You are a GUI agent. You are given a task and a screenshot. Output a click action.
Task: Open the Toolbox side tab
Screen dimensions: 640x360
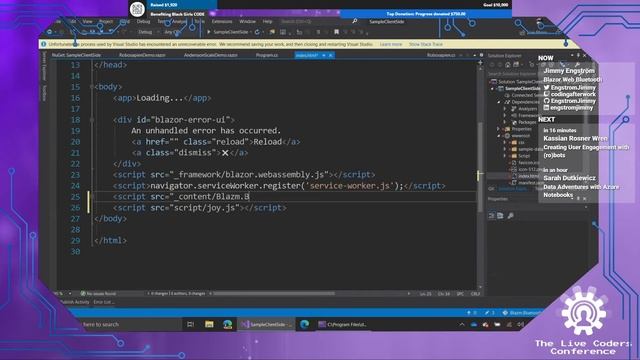pos(44,93)
